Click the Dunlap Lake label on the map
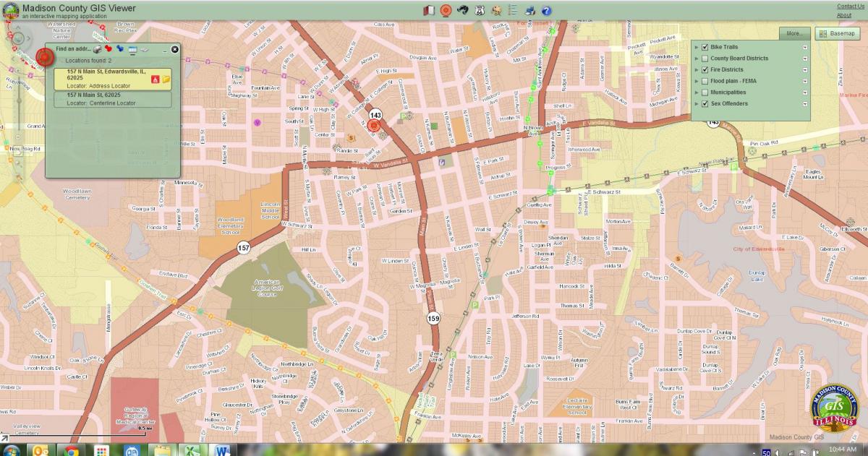 [757, 276]
